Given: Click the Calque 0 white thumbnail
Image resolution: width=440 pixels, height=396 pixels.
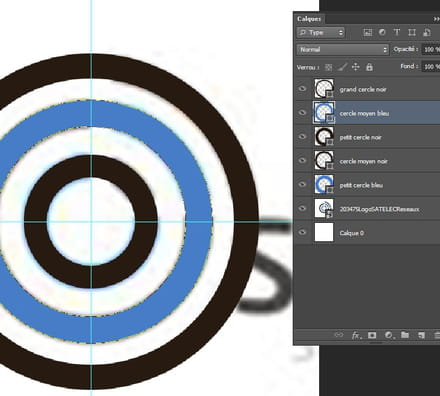Looking at the screenshot, I should pyautogui.click(x=324, y=232).
